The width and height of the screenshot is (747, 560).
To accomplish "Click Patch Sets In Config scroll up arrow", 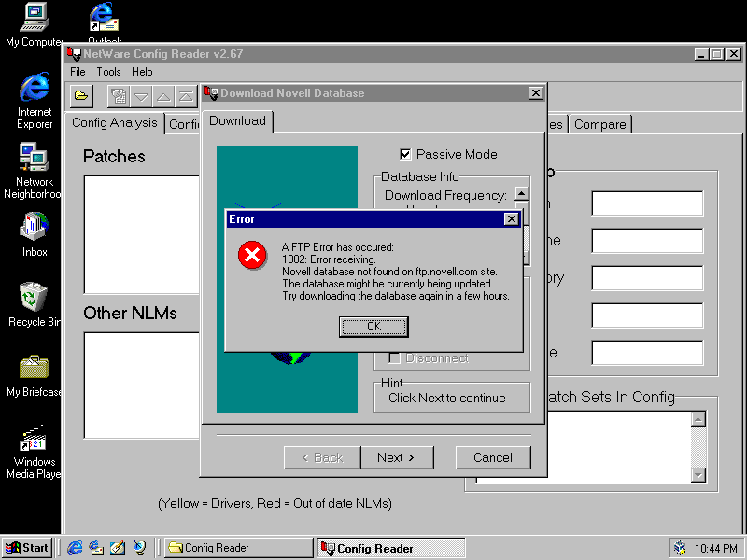I will pyautogui.click(x=698, y=419).
